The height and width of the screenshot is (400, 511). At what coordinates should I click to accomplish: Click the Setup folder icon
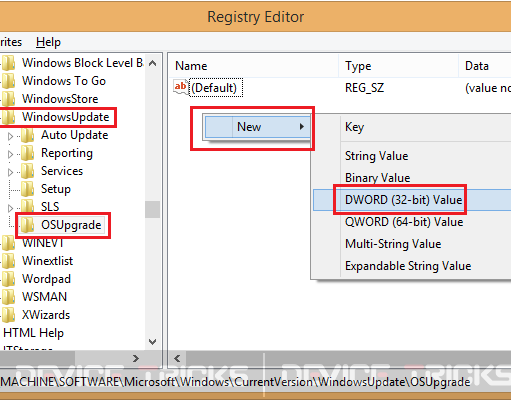(28, 189)
